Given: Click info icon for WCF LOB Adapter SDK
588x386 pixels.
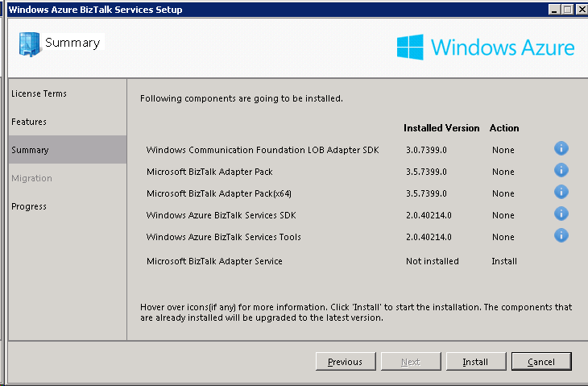Looking at the screenshot, I should pos(561,148).
